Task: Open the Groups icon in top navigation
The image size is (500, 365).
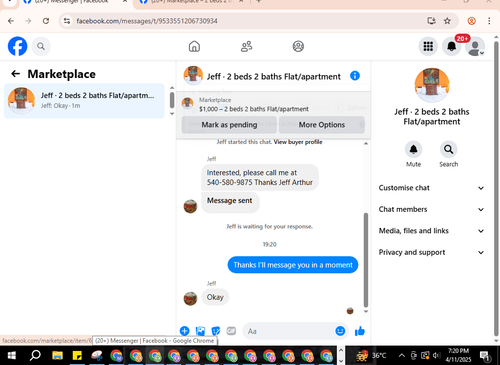Action: click(x=298, y=46)
